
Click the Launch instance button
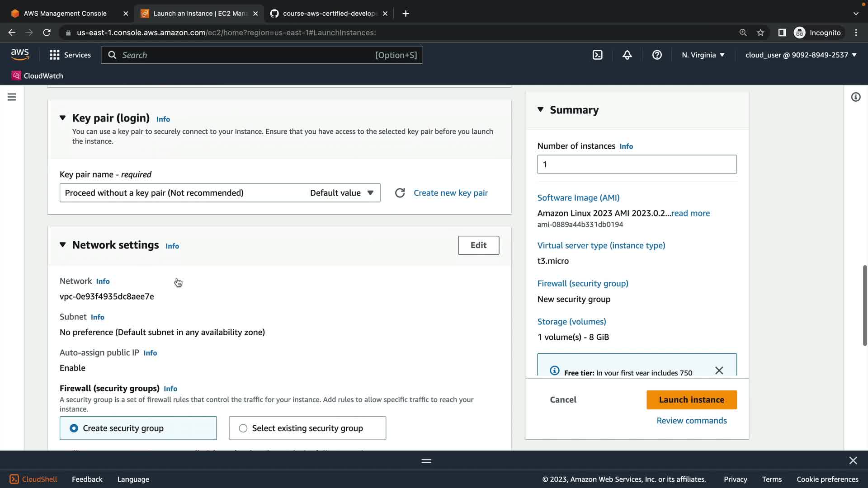pyautogui.click(x=691, y=400)
